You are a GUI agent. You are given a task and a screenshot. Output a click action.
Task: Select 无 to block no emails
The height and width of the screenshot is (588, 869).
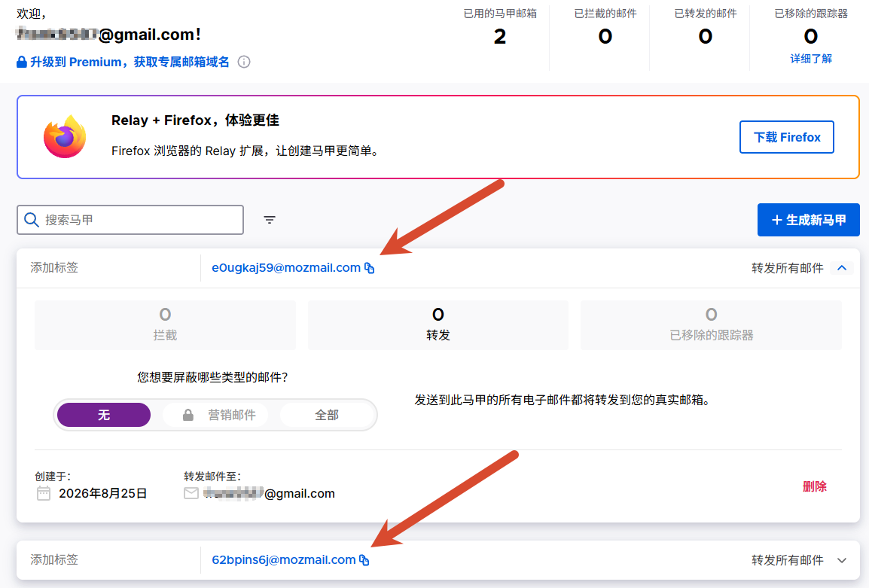click(x=104, y=415)
